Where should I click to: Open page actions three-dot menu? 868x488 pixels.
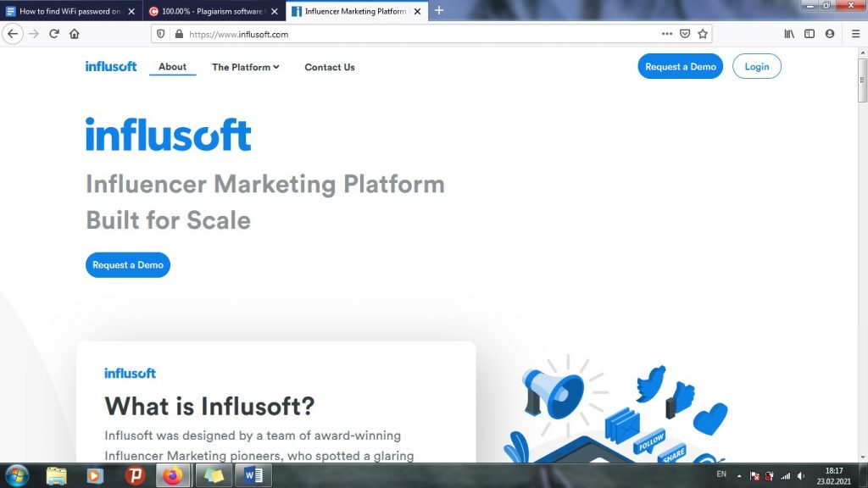pyautogui.click(x=667, y=34)
